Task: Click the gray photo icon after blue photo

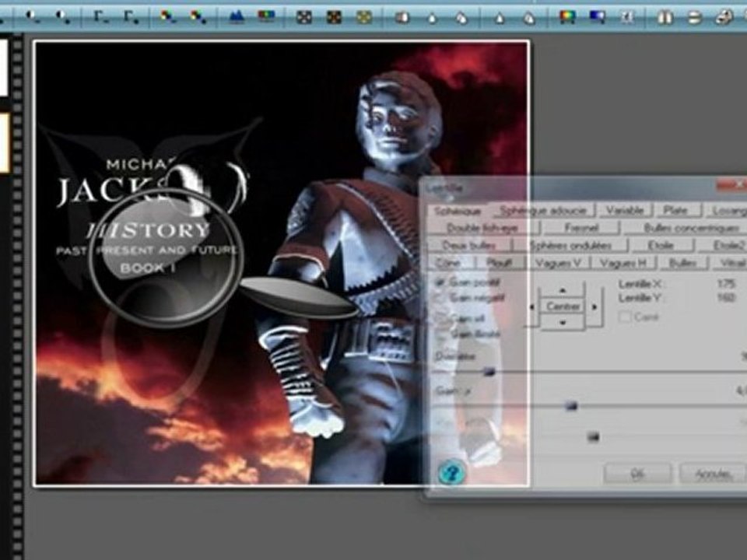Action: 627,18
